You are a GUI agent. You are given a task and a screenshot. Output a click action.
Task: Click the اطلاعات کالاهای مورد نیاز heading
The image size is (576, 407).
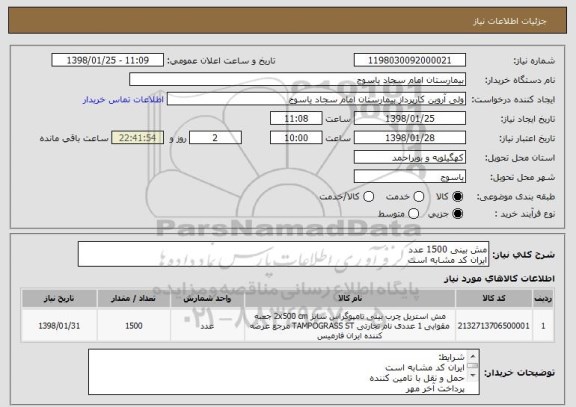[x=499, y=279]
